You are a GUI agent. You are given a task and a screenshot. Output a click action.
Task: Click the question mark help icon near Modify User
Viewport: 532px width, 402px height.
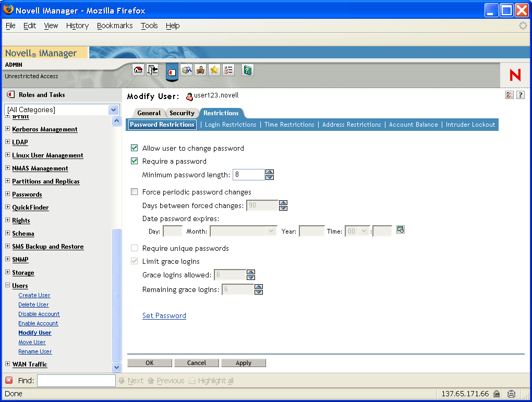click(x=520, y=95)
